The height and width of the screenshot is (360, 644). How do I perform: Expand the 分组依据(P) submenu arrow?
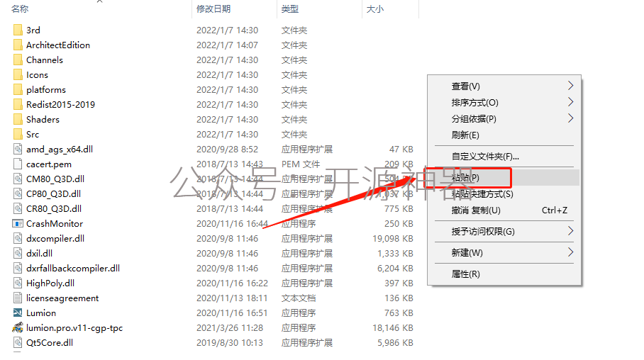570,118
